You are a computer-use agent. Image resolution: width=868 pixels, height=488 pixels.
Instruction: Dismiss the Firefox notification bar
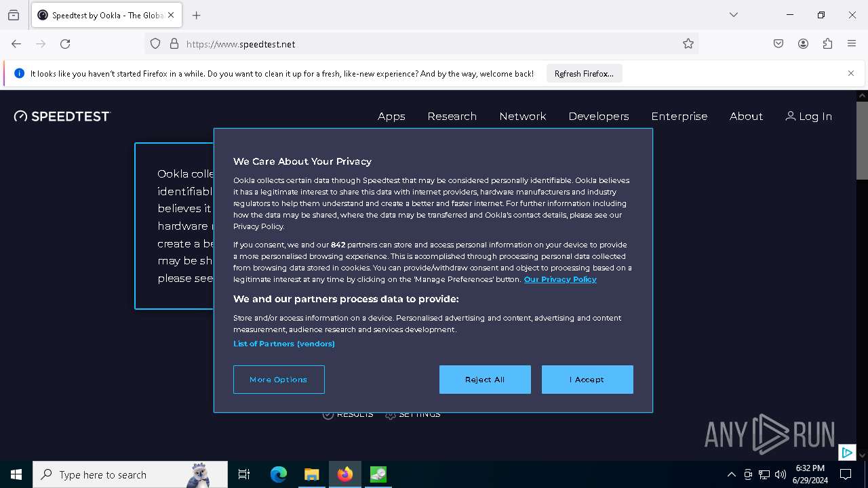(x=851, y=73)
